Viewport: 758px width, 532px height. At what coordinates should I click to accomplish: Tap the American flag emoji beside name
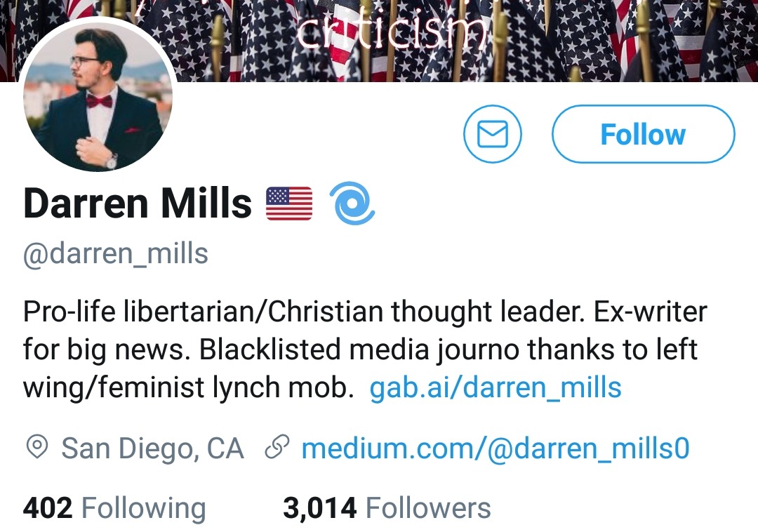coord(289,204)
